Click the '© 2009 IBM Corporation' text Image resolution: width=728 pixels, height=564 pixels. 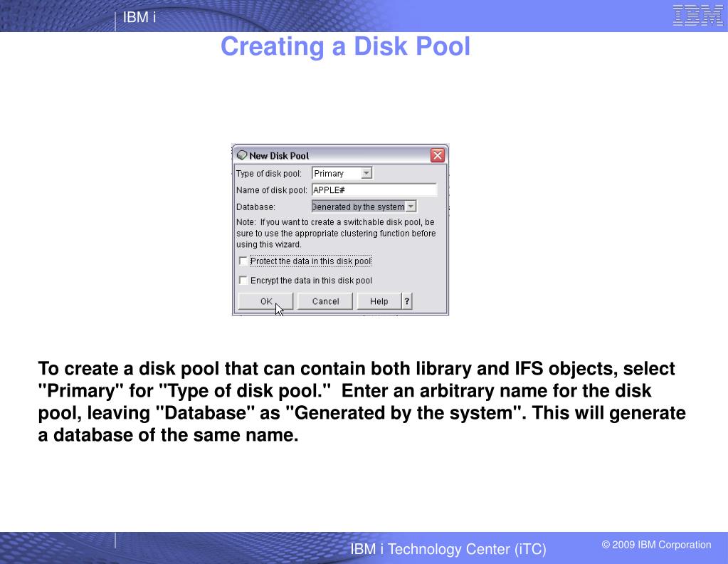657,545
